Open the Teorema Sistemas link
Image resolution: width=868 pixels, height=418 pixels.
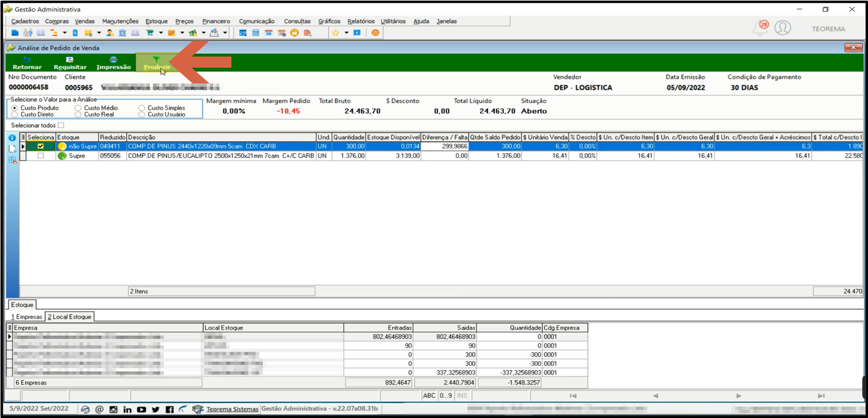tap(232, 409)
